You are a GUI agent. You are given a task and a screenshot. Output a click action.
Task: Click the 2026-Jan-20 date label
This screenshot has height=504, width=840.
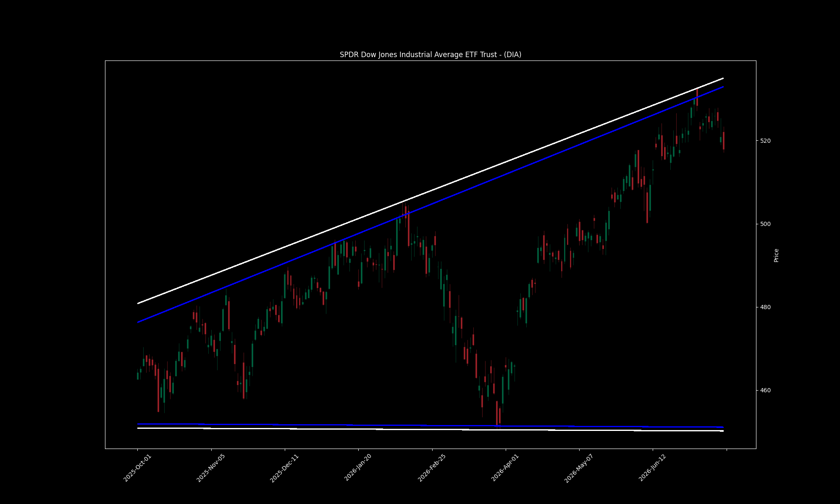358,468
